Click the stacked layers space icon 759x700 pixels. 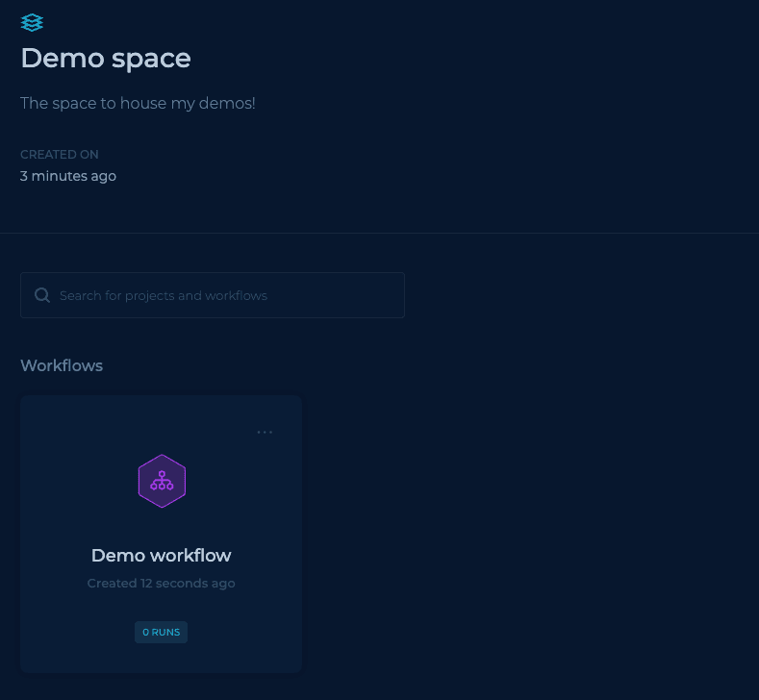tap(32, 22)
